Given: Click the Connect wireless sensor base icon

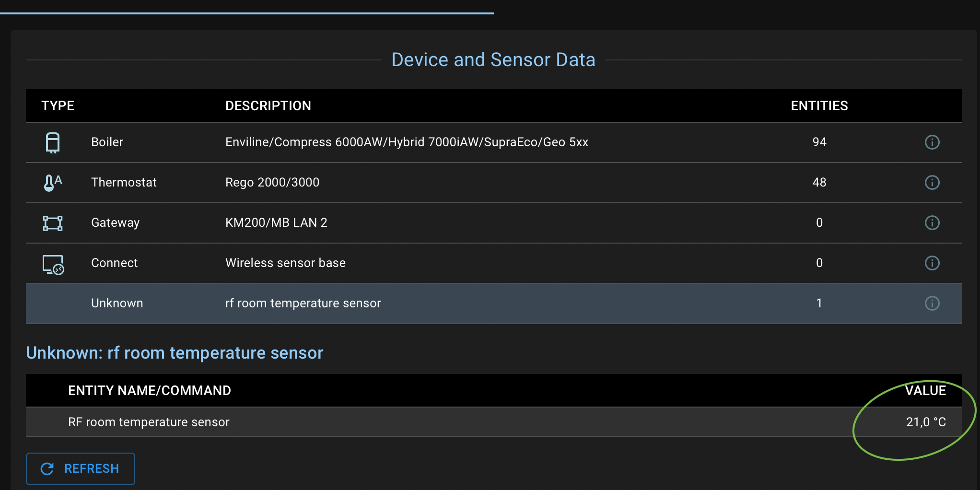Looking at the screenshot, I should 52,263.
